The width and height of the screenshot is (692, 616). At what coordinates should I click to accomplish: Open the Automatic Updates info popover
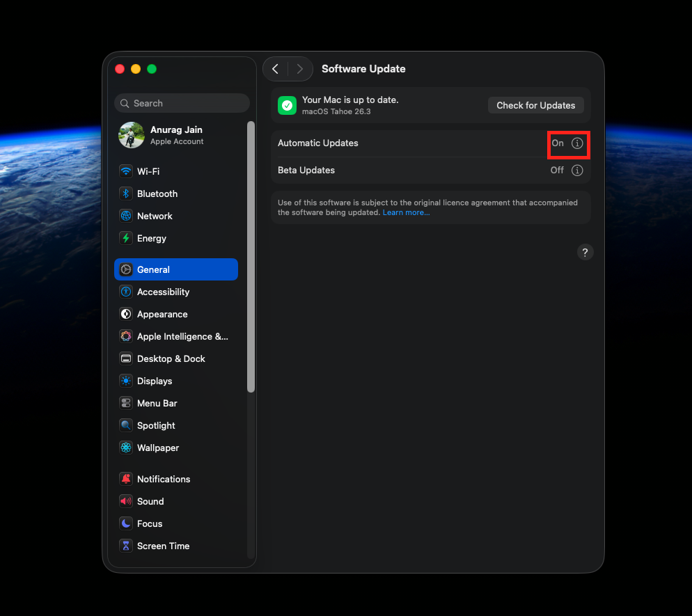(x=576, y=143)
